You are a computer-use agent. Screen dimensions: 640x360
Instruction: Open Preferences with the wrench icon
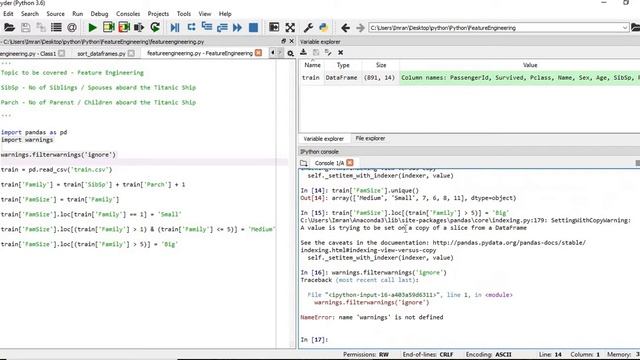click(x=308, y=28)
